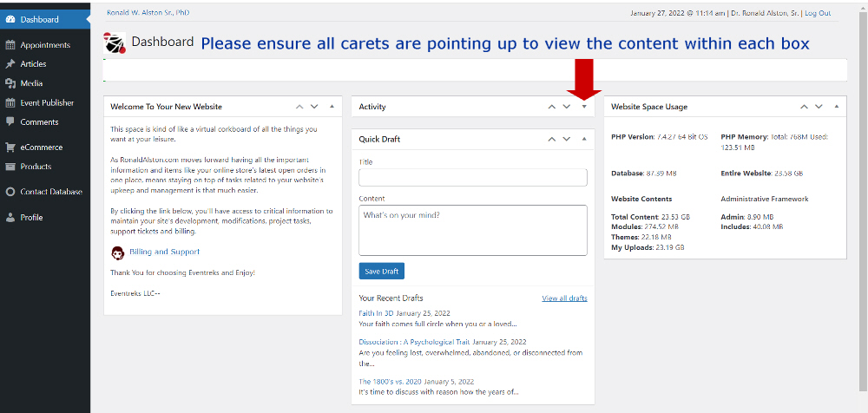Viewport: 868px width, 413px height.
Task: Move Activity box down
Action: pyautogui.click(x=566, y=107)
